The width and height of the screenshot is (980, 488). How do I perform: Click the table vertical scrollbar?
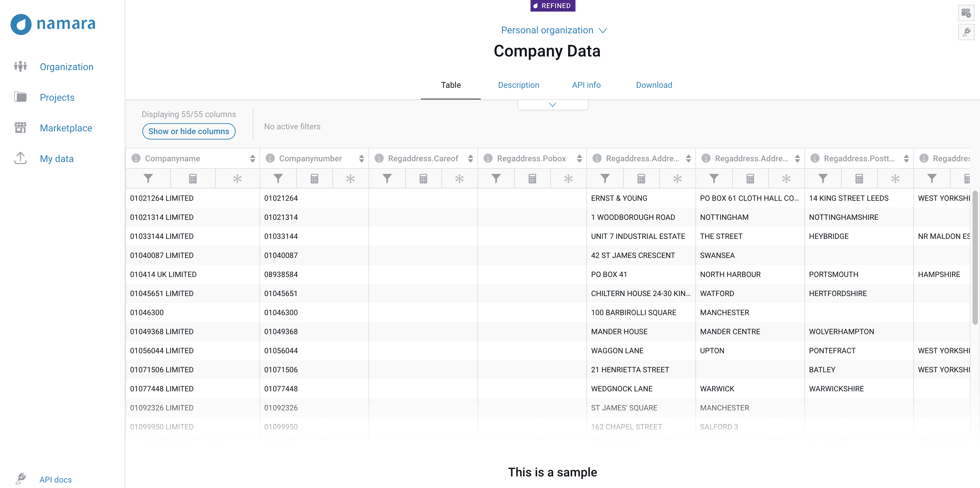click(975, 258)
